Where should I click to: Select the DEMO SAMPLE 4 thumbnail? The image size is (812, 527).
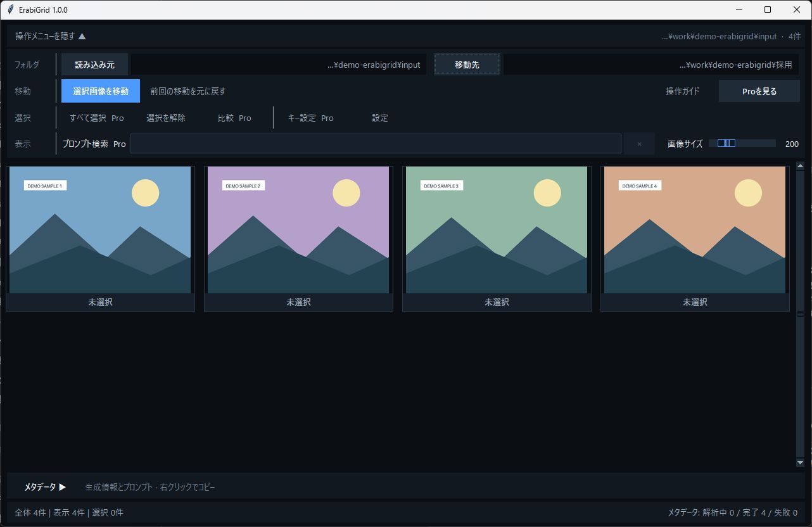pos(695,230)
